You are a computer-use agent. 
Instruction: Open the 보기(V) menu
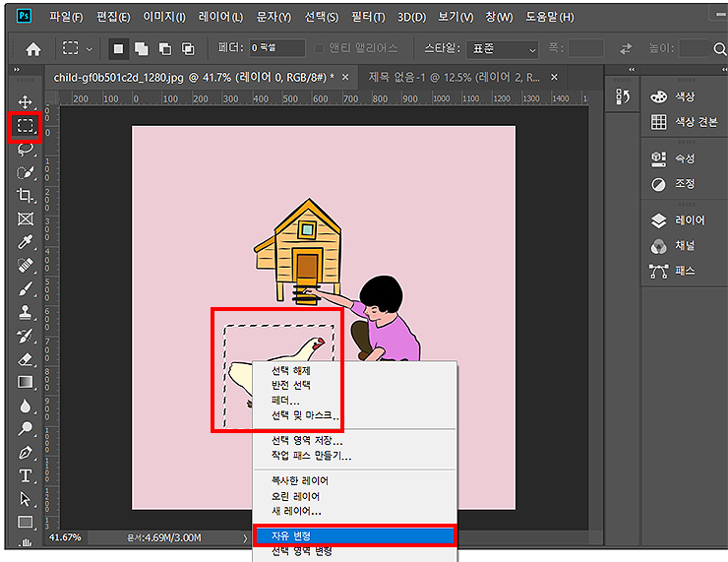[x=455, y=17]
